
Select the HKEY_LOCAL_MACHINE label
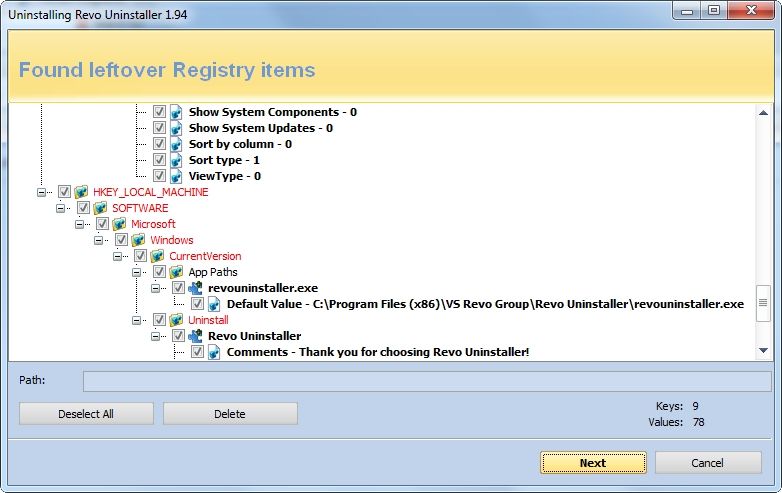151,192
